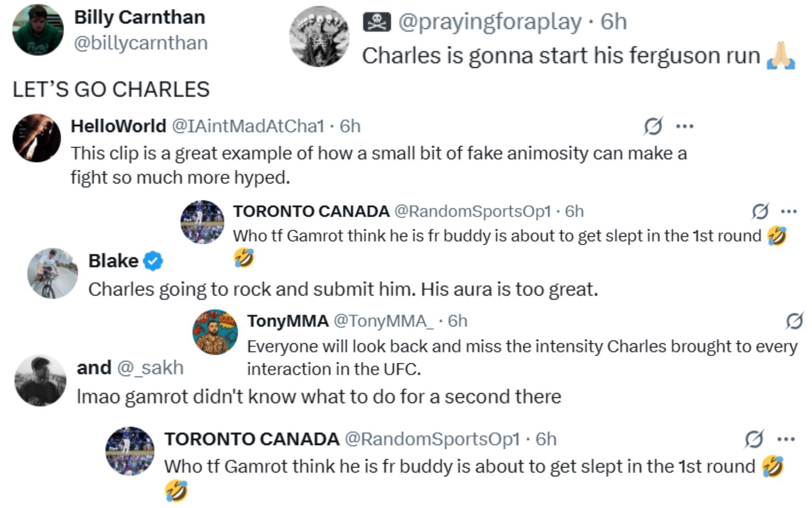Open Billy Carnthan's profile picture
Viewport: 812px width, 508px height.
coord(38,30)
